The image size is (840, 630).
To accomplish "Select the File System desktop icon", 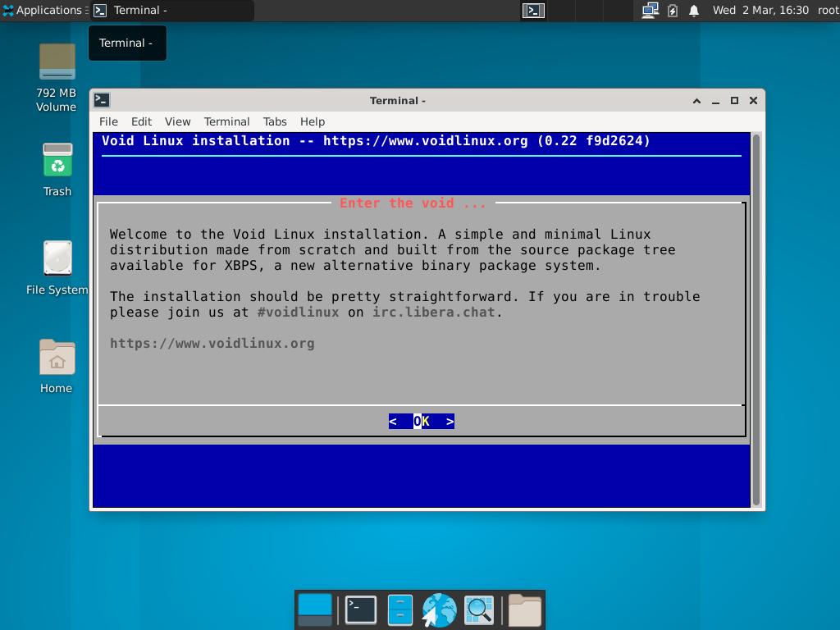I will click(57, 268).
